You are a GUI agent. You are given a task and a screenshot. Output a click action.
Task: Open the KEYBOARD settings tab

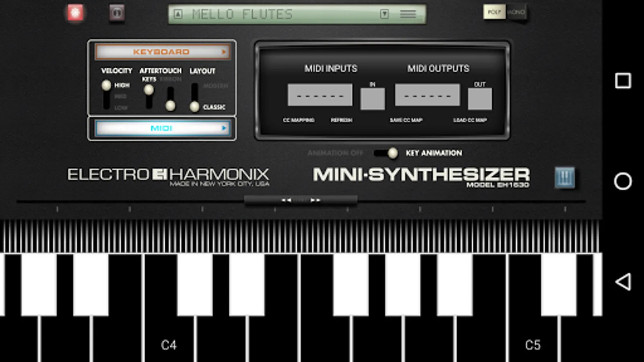click(162, 52)
